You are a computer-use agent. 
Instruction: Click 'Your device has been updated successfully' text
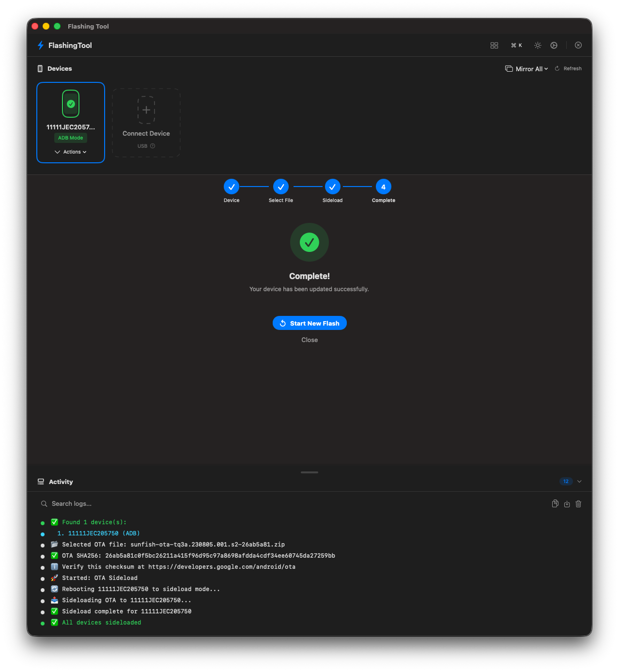point(309,289)
